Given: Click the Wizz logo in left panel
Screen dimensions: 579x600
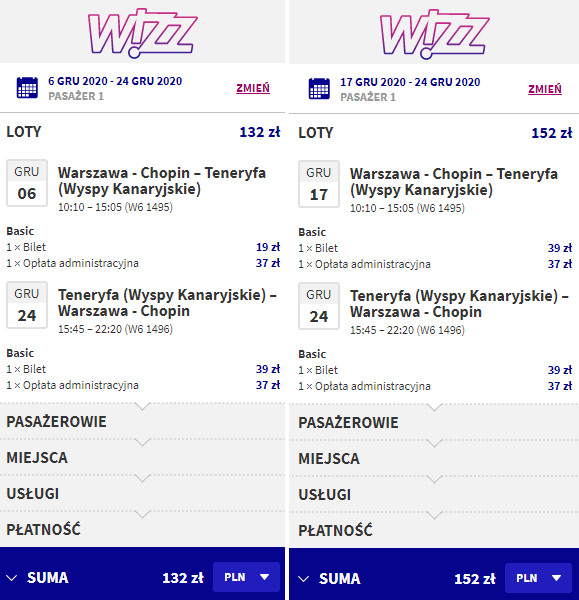Looking at the screenshot, I should [142, 33].
